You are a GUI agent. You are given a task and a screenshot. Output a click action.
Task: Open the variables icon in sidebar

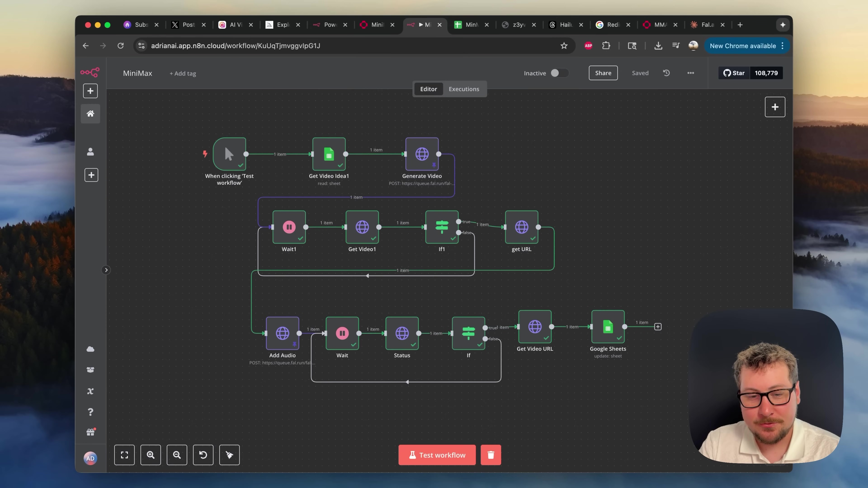pyautogui.click(x=90, y=391)
